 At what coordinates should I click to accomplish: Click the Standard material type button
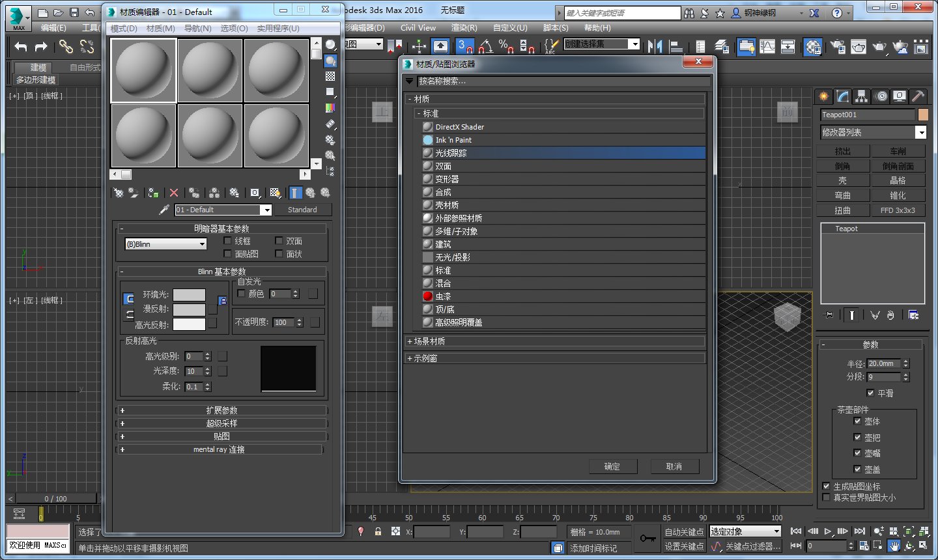pyautogui.click(x=302, y=210)
